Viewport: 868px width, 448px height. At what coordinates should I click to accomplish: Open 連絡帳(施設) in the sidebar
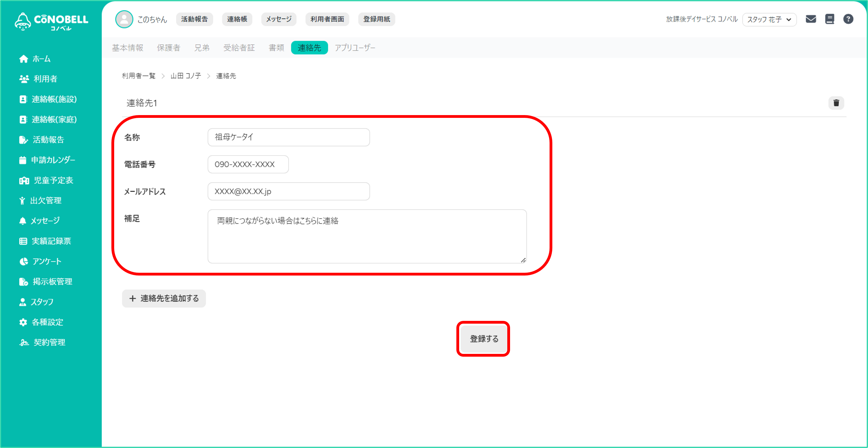click(x=48, y=99)
